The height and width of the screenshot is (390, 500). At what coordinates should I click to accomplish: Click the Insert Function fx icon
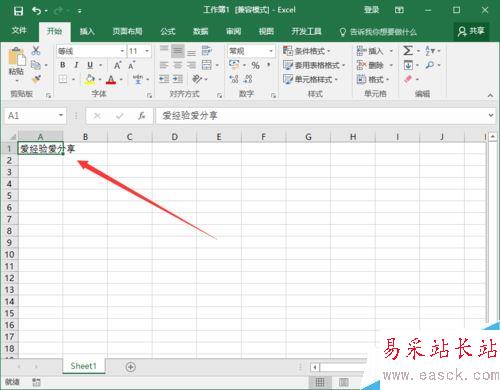click(142, 116)
